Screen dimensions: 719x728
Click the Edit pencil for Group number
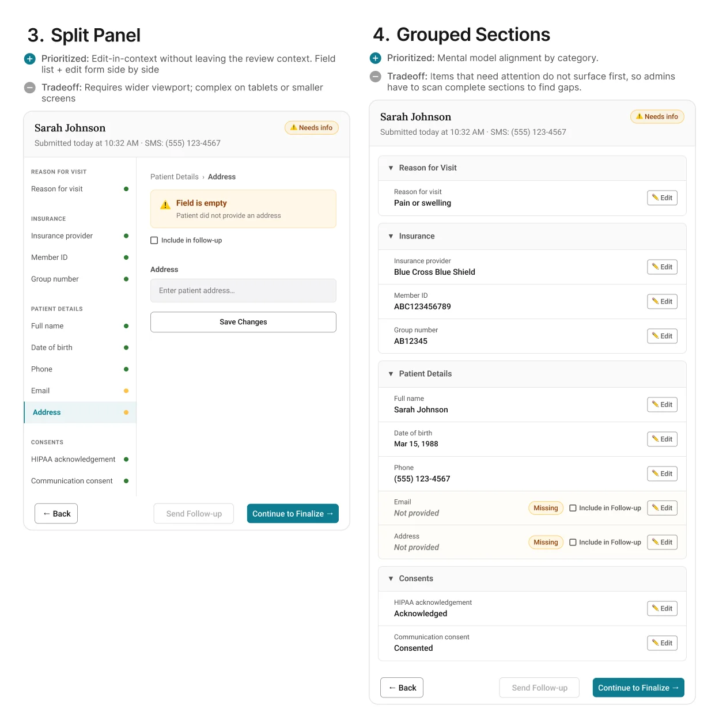pyautogui.click(x=655, y=336)
